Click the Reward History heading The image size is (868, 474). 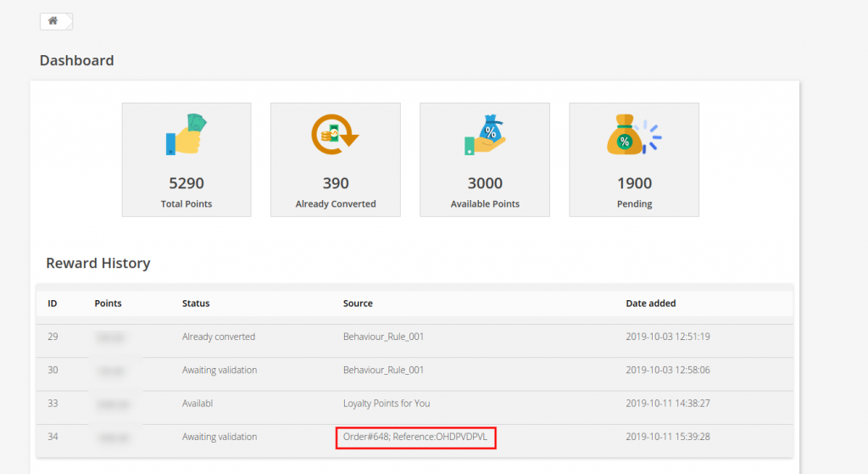98,263
